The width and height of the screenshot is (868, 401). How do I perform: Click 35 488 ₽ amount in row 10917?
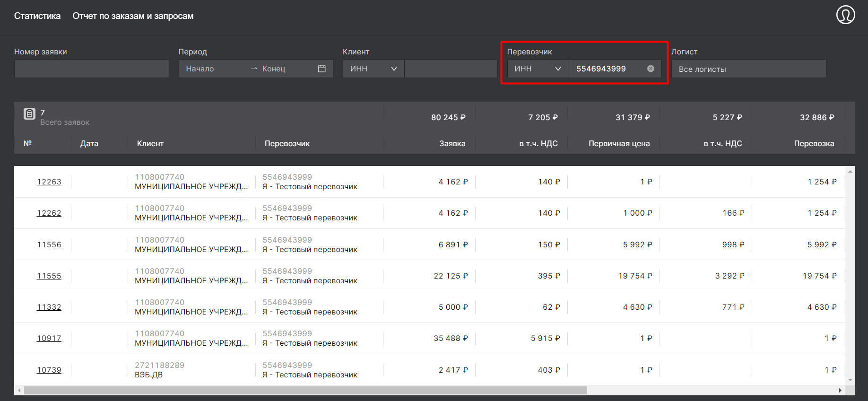tap(451, 338)
